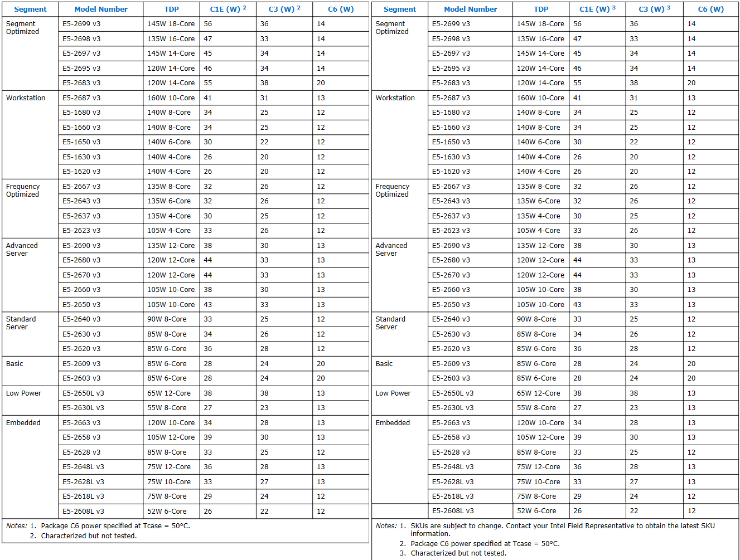Screen dimensions: 740x560
Task: Select model E5-2667 v3 in the left table
Action: click(x=81, y=187)
